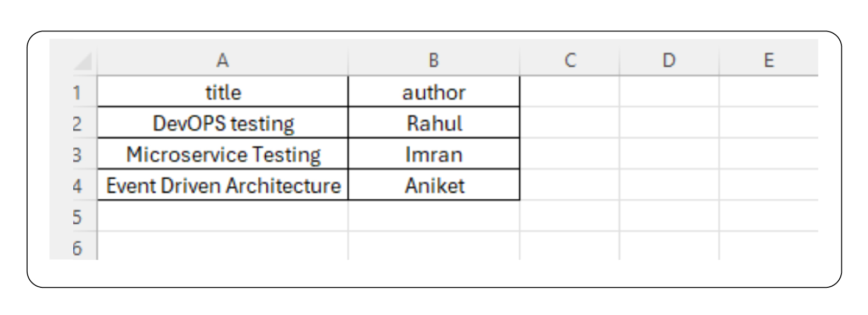Select the 'Microservice Testing' cell
Image resolution: width=868 pixels, height=315 pixels.
tap(224, 154)
